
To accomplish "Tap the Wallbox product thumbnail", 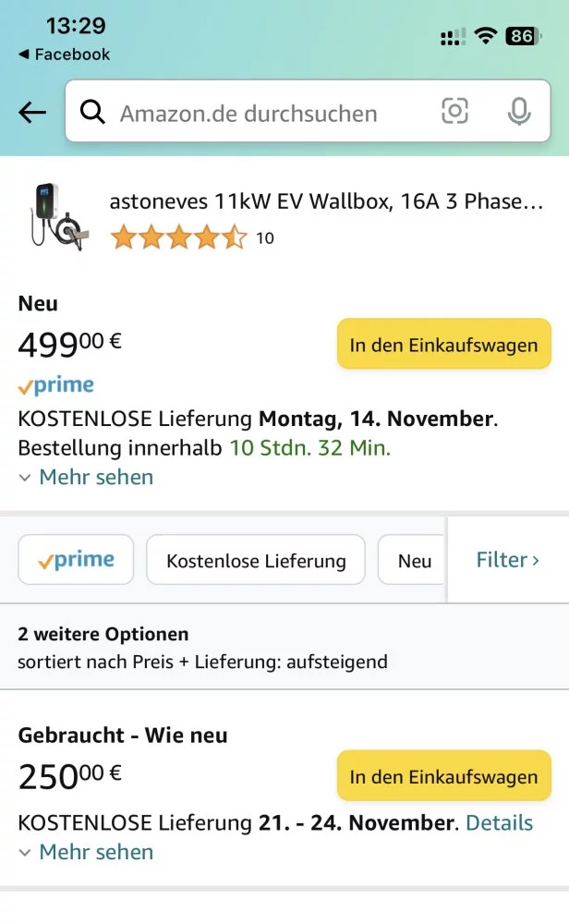I will coord(54,217).
